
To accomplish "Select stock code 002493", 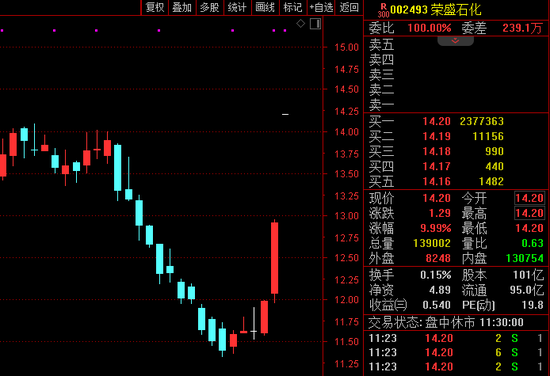I will tap(409, 10).
